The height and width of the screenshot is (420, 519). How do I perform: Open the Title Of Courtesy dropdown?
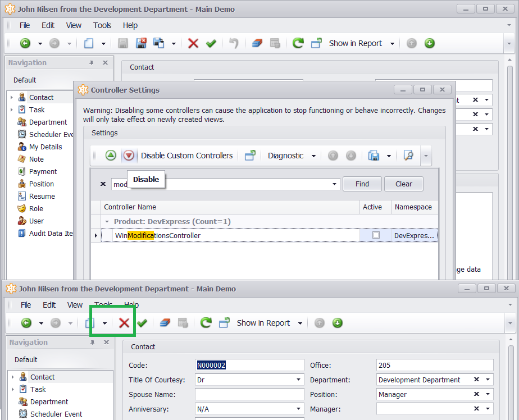[x=298, y=380]
